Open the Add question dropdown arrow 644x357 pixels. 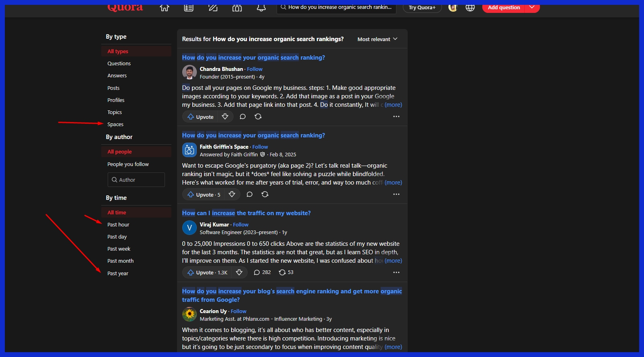532,7
